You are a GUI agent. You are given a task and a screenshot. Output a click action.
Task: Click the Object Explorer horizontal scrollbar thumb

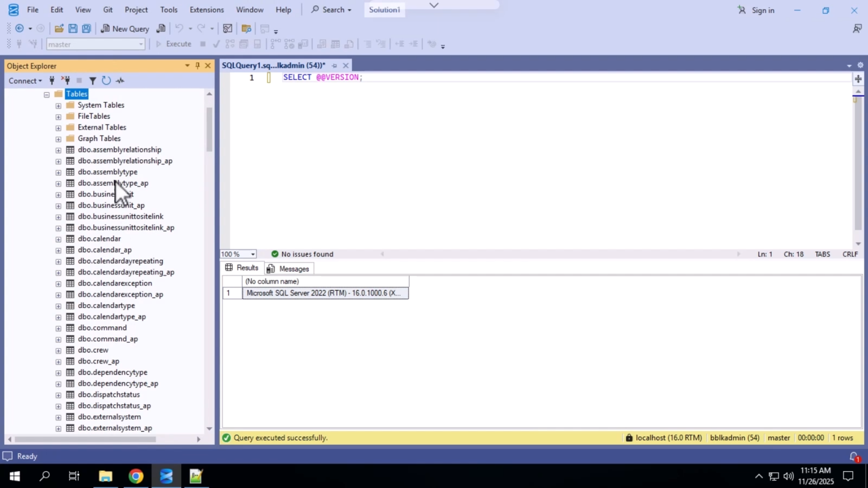(85, 439)
